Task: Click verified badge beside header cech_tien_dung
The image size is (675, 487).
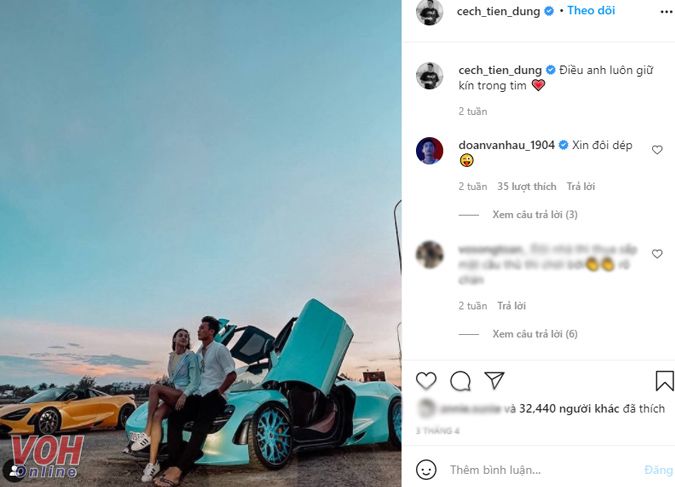Action: point(549,11)
